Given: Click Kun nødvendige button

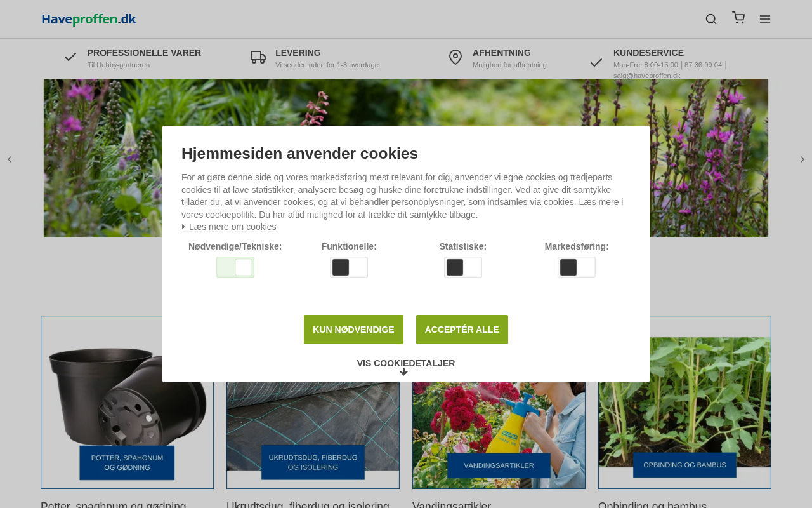Looking at the screenshot, I should 353,330.
